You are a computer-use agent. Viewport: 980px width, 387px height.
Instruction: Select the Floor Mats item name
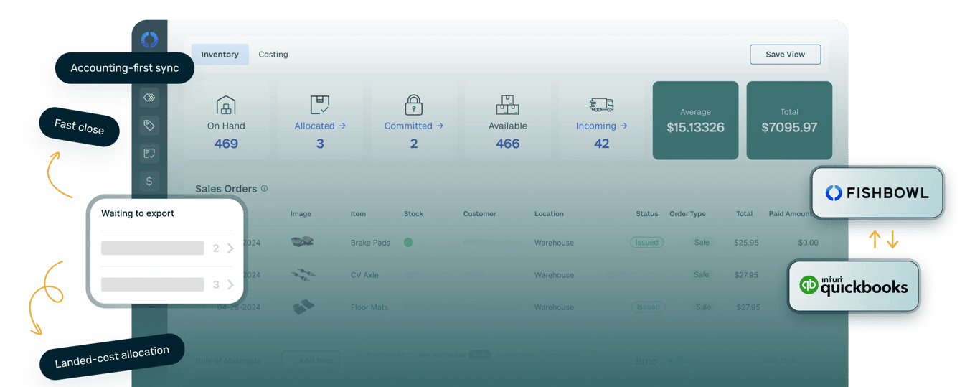click(x=369, y=307)
